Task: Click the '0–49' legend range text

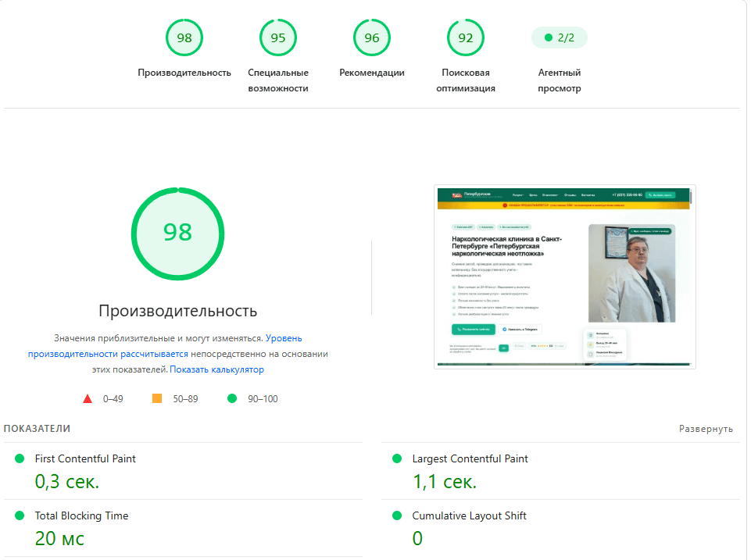Action: click(113, 398)
